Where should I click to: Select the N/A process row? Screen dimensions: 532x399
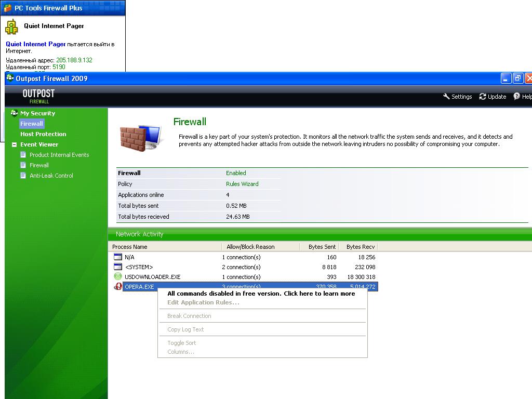[x=245, y=257]
